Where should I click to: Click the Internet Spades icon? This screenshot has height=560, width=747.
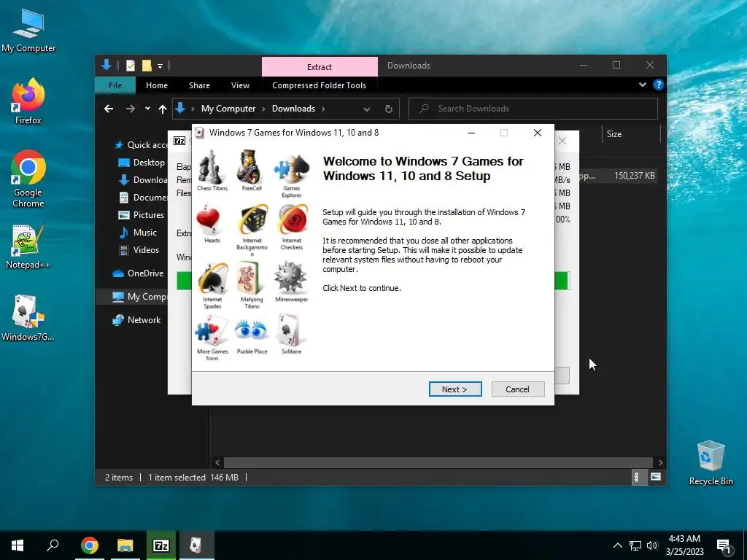click(x=212, y=285)
